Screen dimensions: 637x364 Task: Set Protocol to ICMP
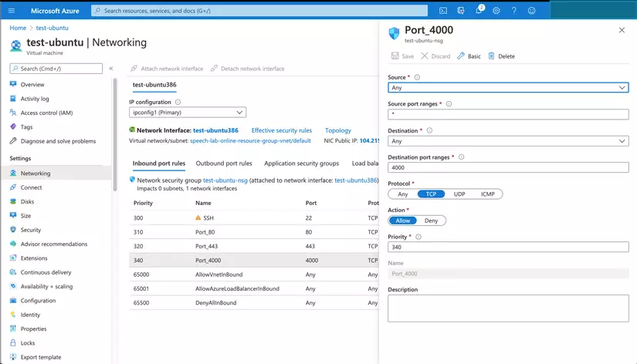(x=488, y=194)
